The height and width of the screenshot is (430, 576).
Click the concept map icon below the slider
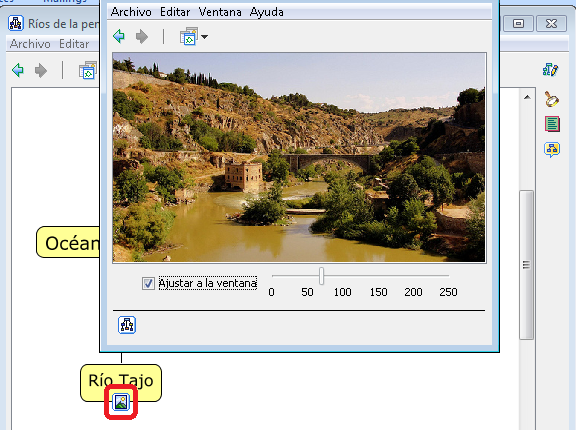click(x=127, y=325)
